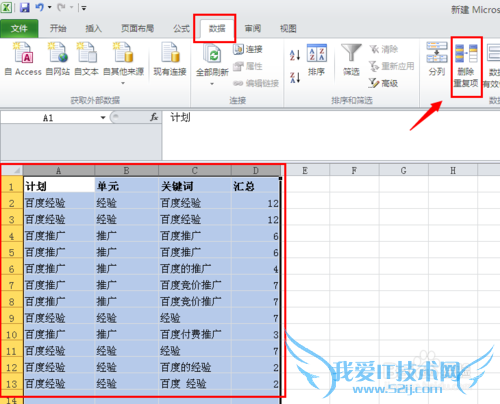Click the Select All corner of the sheet
The width and height of the screenshot is (500, 404).
point(12,171)
